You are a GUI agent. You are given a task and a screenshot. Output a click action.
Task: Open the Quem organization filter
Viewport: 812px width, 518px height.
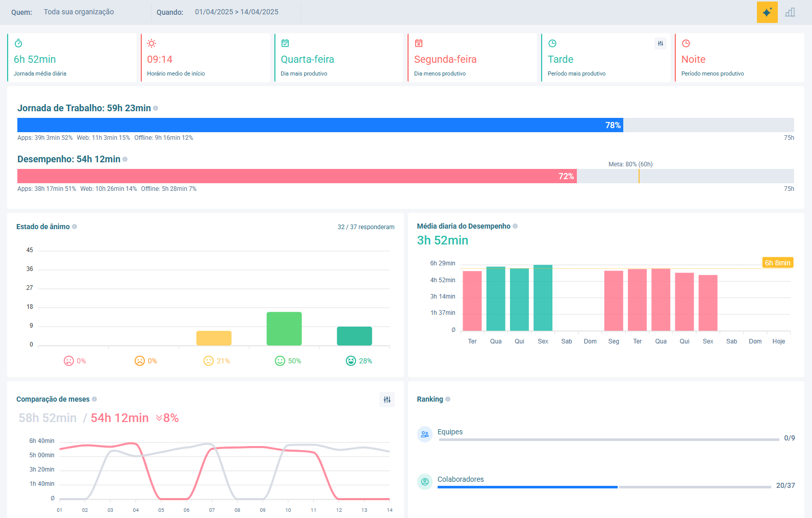[x=79, y=12]
